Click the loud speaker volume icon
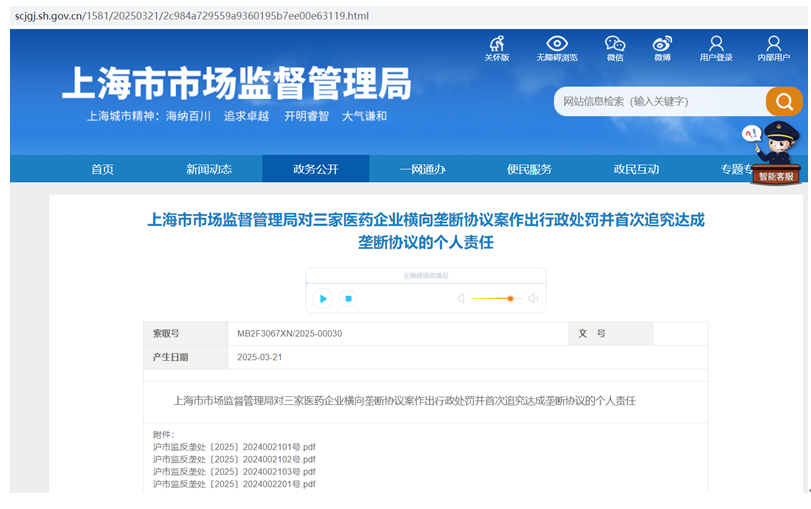 coord(534,298)
